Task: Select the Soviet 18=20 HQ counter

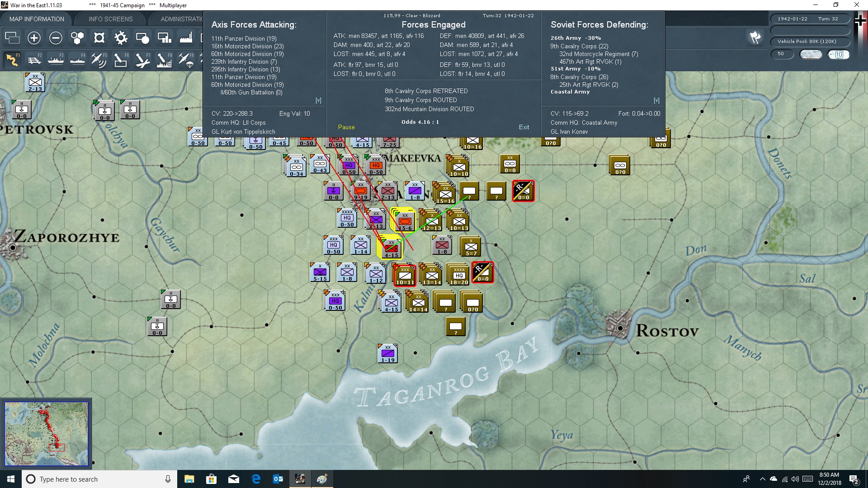Action: (x=459, y=275)
